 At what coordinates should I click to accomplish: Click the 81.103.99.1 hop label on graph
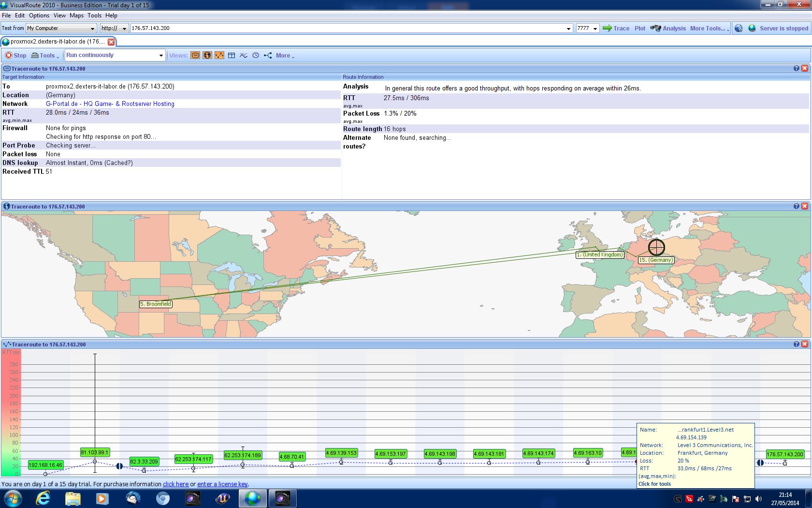(x=95, y=453)
